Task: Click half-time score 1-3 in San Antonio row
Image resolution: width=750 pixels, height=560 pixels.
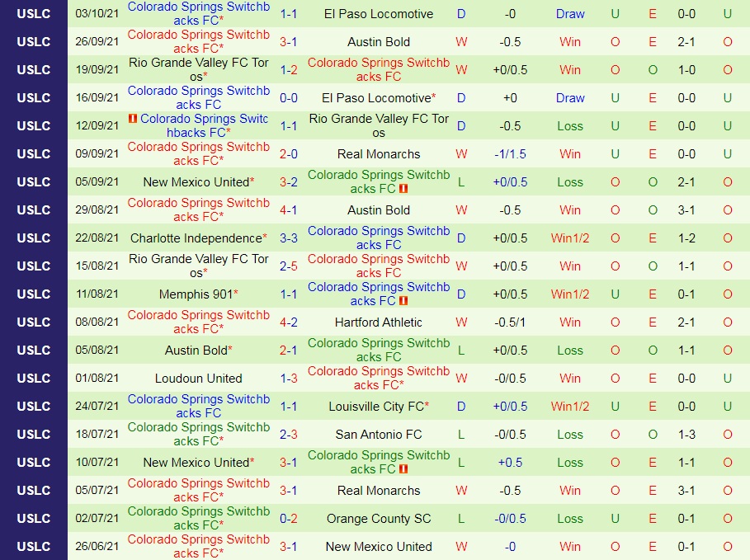Action: tap(686, 435)
